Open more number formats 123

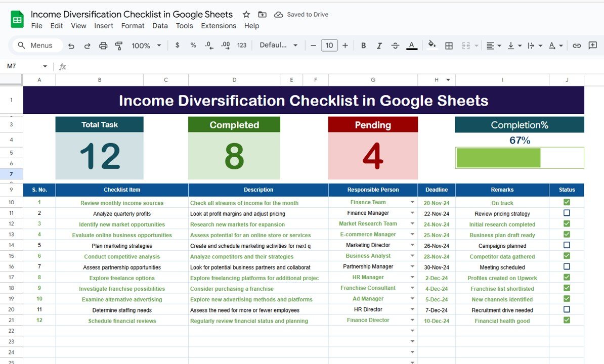coord(241,45)
